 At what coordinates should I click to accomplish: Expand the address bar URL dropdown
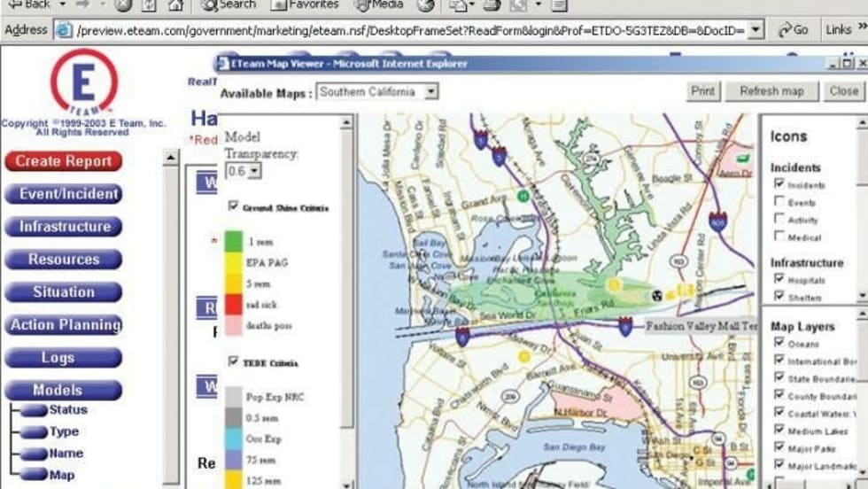click(x=755, y=29)
